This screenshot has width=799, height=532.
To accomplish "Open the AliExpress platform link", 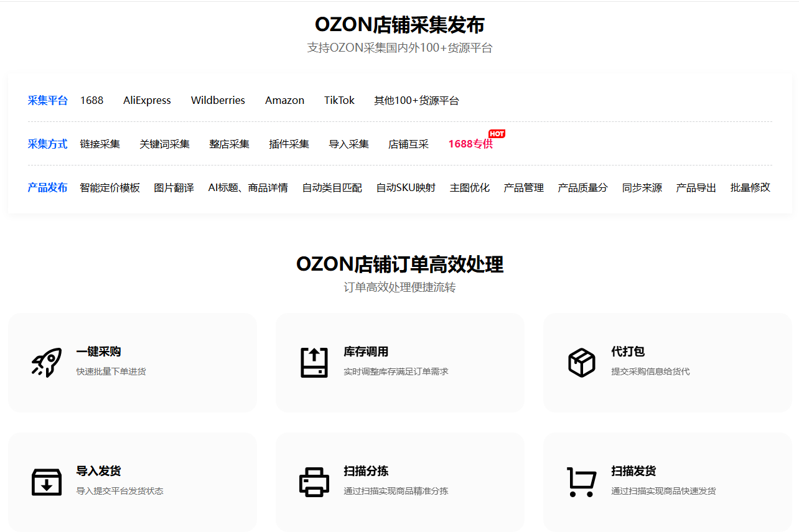I will click(x=147, y=101).
